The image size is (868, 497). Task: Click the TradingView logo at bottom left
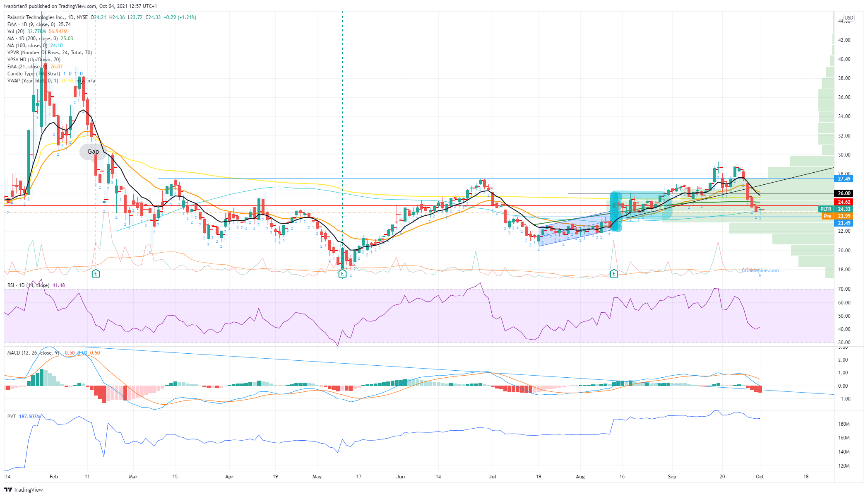pyautogui.click(x=24, y=490)
